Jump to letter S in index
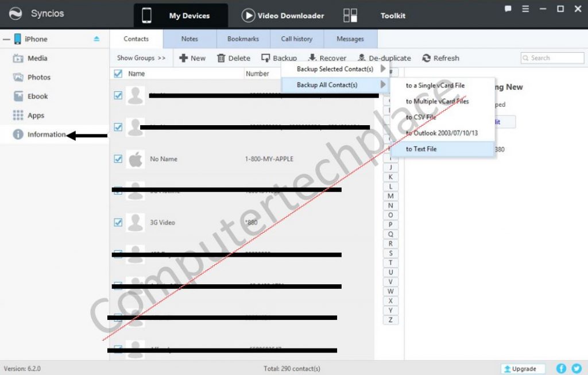Screen dimensions: 588x375 [390, 253]
